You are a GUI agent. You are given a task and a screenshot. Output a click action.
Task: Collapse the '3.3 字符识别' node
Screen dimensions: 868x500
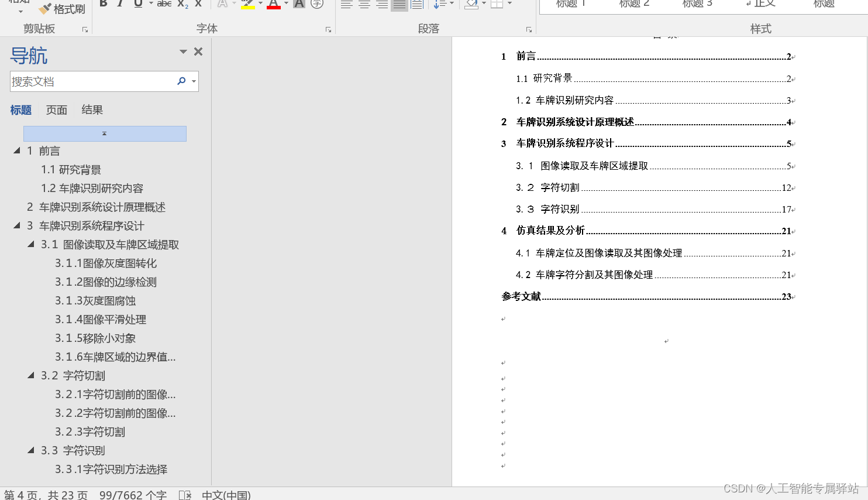click(x=31, y=450)
